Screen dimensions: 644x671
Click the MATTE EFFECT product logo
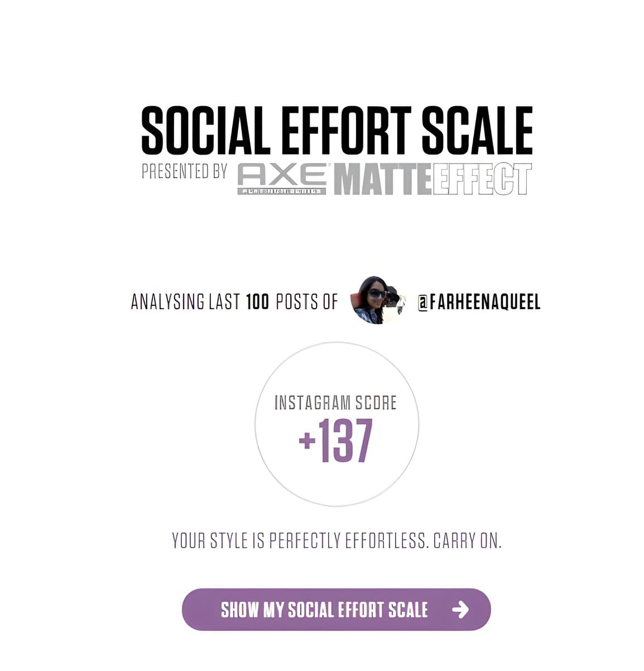pyautogui.click(x=432, y=179)
